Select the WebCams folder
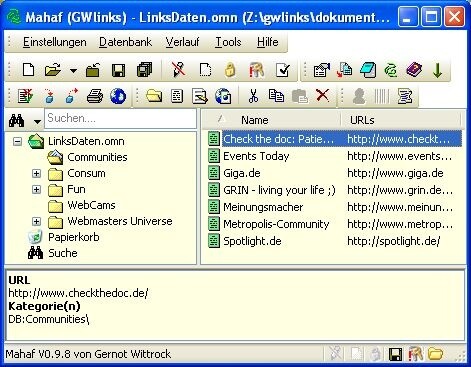Viewport: 471px width, 367px height. [x=91, y=205]
